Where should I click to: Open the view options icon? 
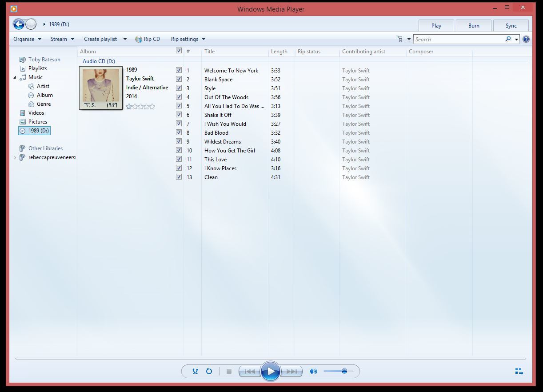(399, 39)
